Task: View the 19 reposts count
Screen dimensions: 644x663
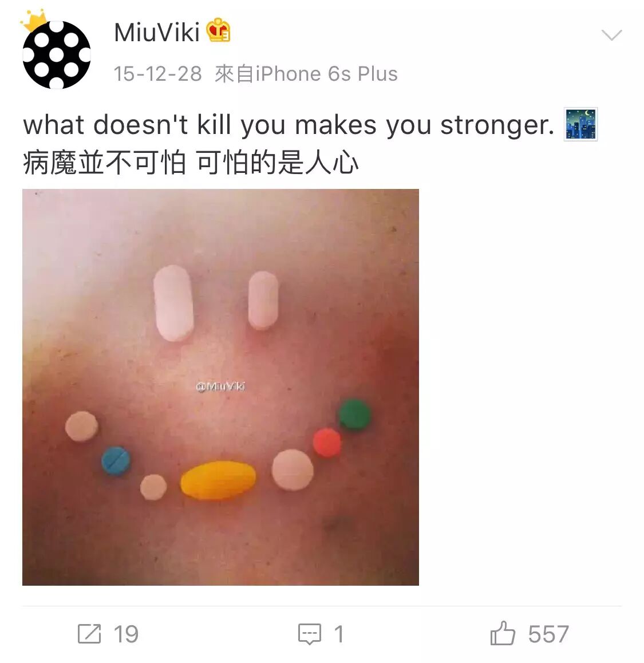Action: coord(126,634)
